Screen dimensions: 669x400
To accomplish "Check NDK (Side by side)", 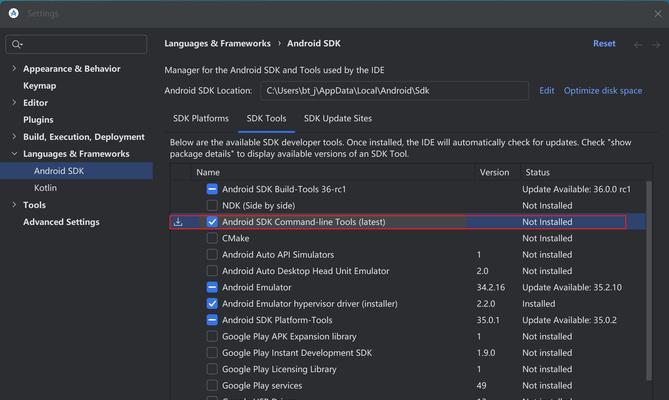I will click(212, 206).
